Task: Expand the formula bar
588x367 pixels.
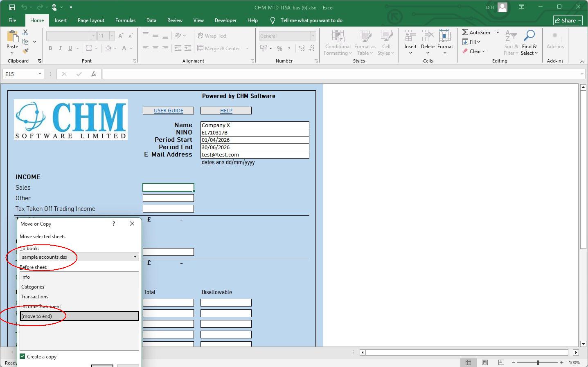Action: (582, 74)
